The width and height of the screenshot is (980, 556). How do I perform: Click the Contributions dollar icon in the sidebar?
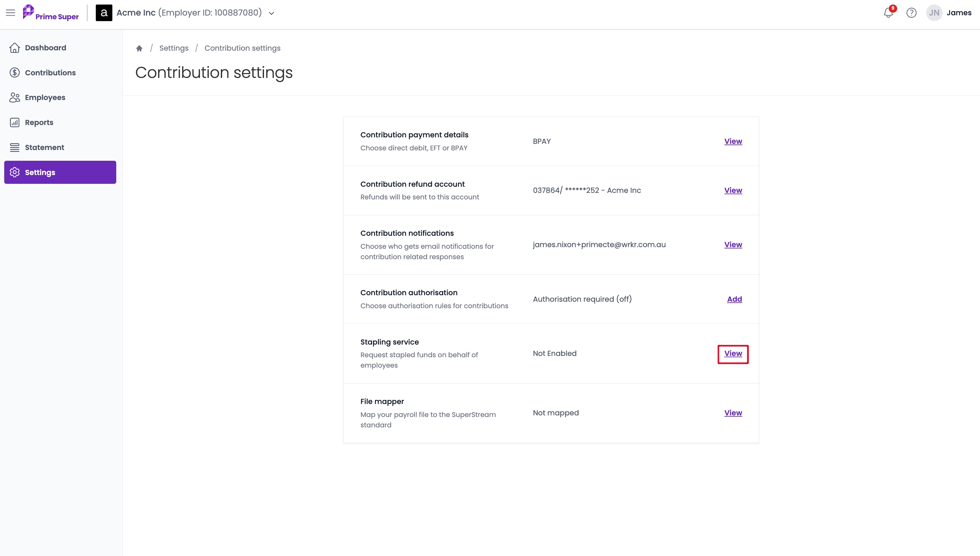pos(15,72)
